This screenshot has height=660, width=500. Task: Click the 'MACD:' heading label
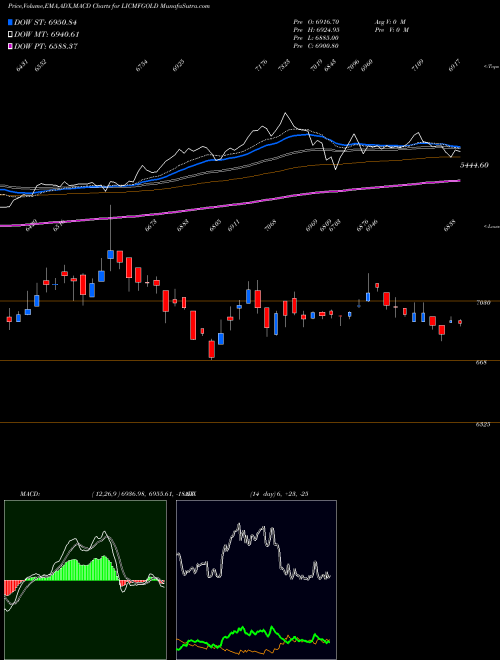click(29, 493)
